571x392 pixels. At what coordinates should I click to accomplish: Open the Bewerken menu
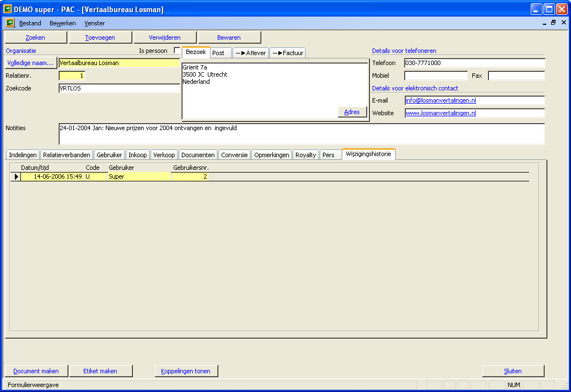[x=62, y=23]
